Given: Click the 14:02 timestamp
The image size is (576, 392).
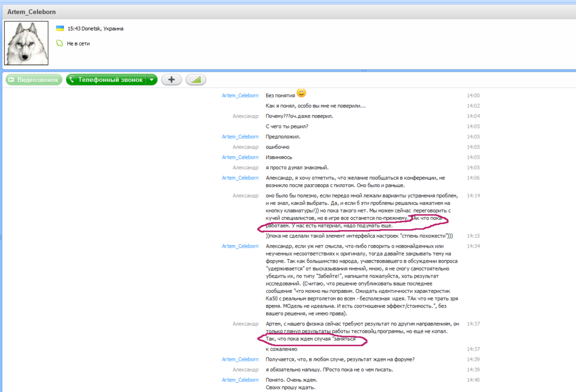Looking at the screenshot, I should click(x=473, y=106).
